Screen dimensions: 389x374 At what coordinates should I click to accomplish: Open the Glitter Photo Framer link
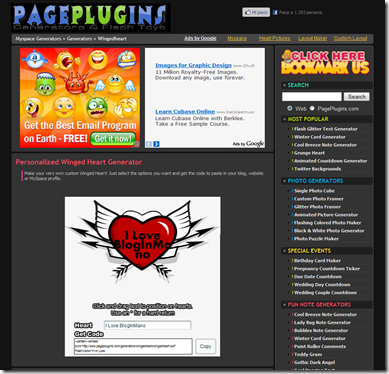(x=317, y=207)
